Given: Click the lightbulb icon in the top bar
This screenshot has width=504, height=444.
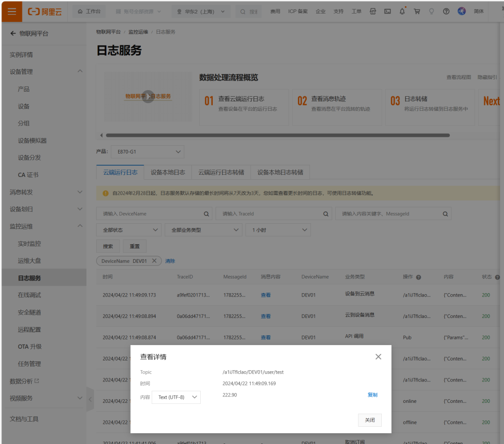Looking at the screenshot, I should [x=432, y=11].
